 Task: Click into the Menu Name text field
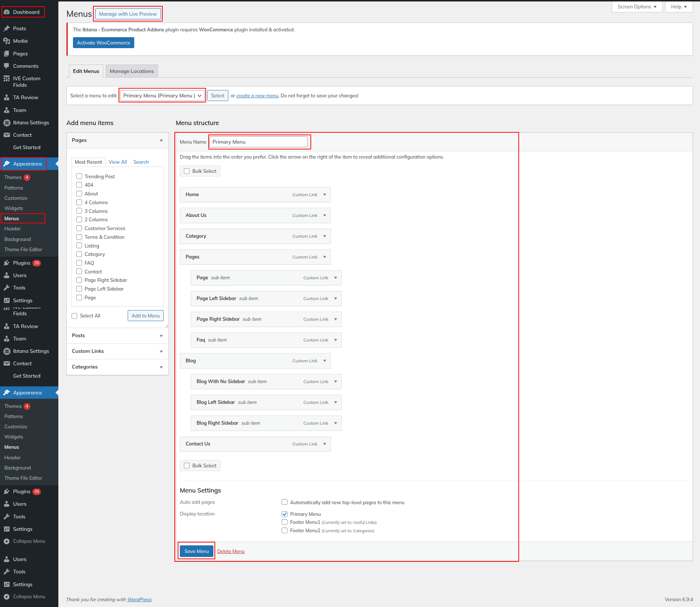point(259,142)
